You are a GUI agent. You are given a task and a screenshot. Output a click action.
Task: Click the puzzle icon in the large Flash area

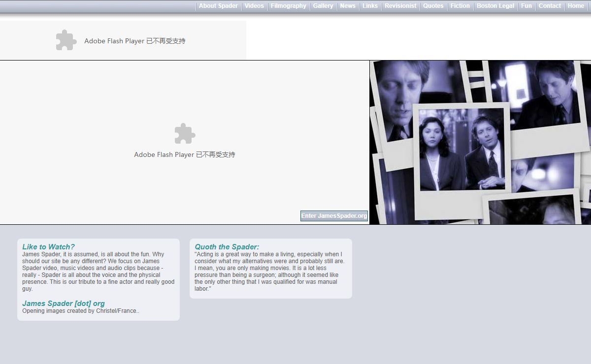(x=185, y=133)
